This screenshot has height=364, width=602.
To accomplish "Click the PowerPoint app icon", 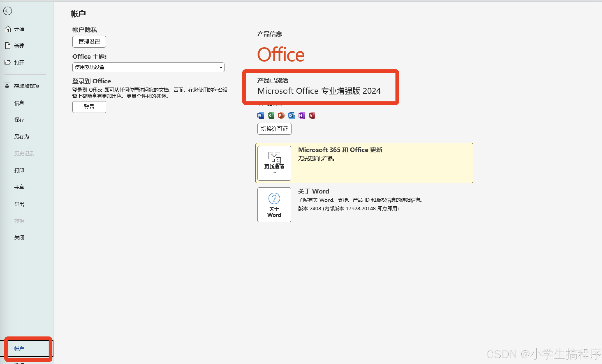I will click(x=281, y=115).
